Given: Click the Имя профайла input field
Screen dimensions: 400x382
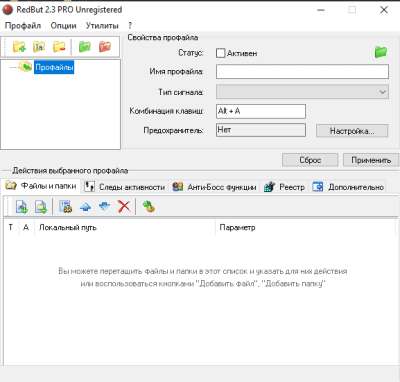Looking at the screenshot, I should pyautogui.click(x=302, y=72).
